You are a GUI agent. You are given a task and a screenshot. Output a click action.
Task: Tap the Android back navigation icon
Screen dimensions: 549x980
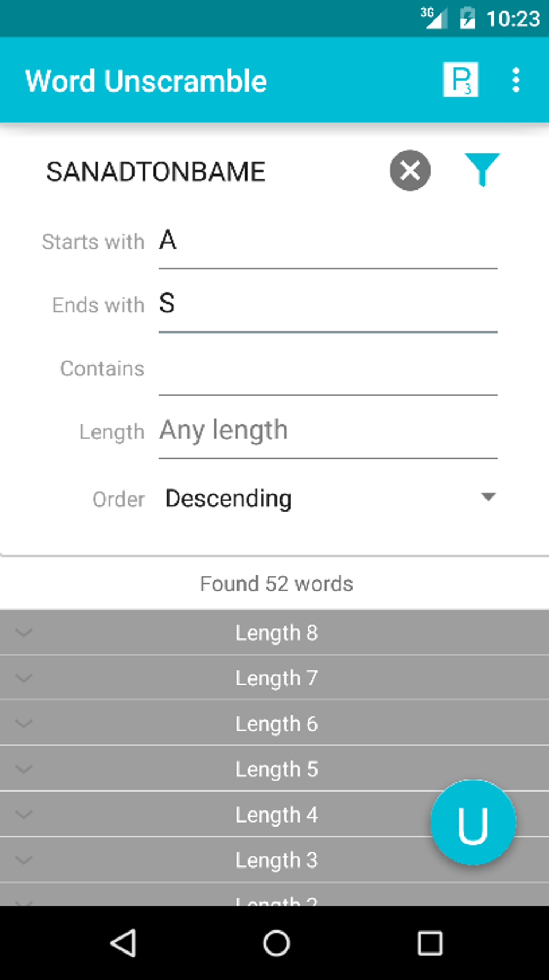pos(123,943)
